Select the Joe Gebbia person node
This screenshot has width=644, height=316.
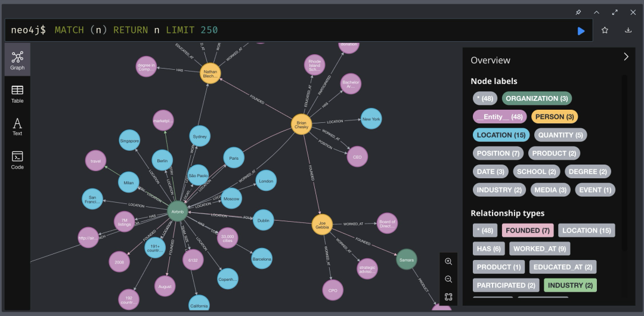point(322,224)
